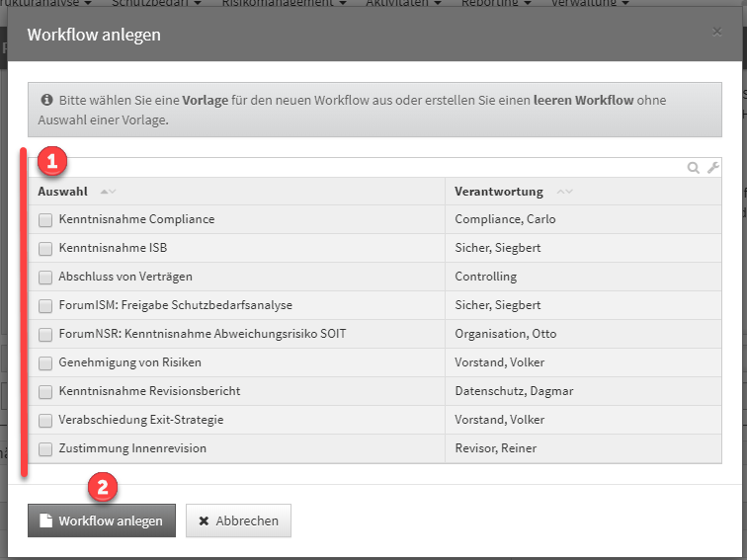This screenshot has width=747, height=560.
Task: Tick Kenntnisnahme Revisionsbericht checkbox
Action: 45,392
